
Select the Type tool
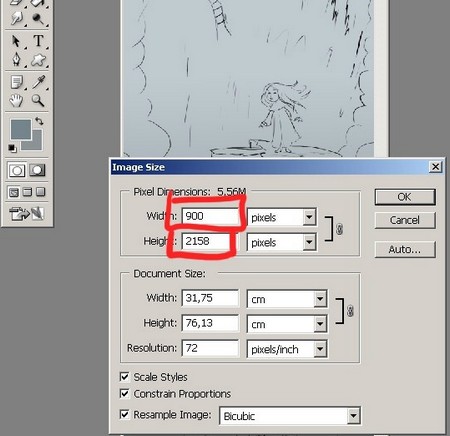pyautogui.click(x=39, y=41)
